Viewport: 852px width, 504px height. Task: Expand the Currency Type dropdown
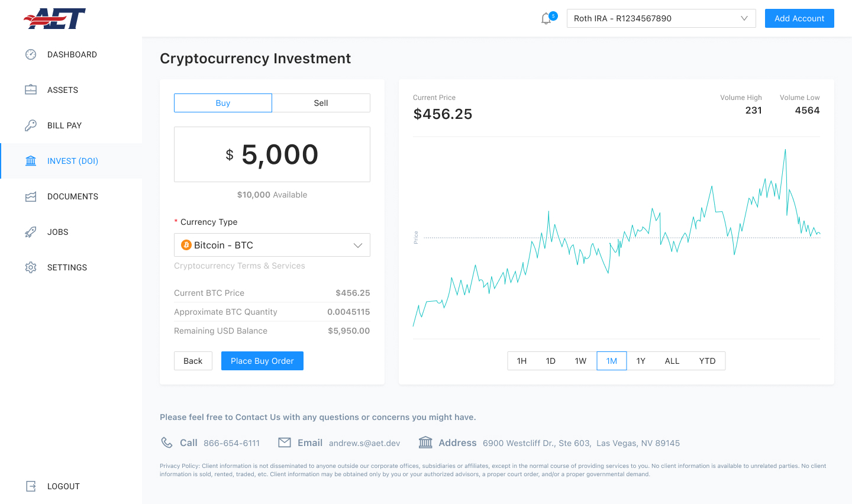pyautogui.click(x=272, y=245)
